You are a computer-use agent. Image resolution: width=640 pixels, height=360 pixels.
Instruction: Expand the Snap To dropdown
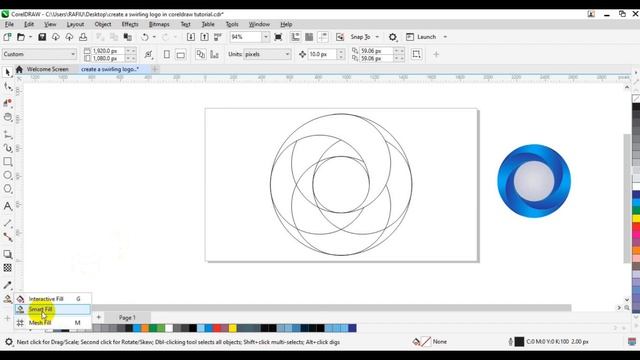point(377,37)
